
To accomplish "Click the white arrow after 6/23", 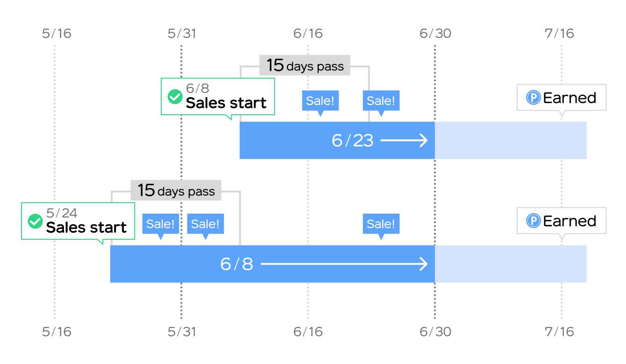I will point(404,140).
